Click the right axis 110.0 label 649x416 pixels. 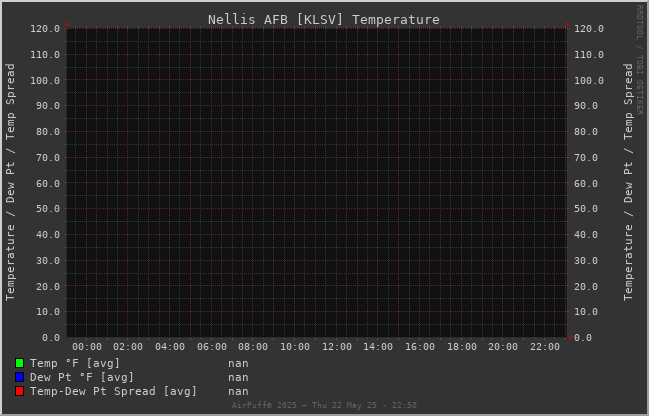tap(589, 55)
